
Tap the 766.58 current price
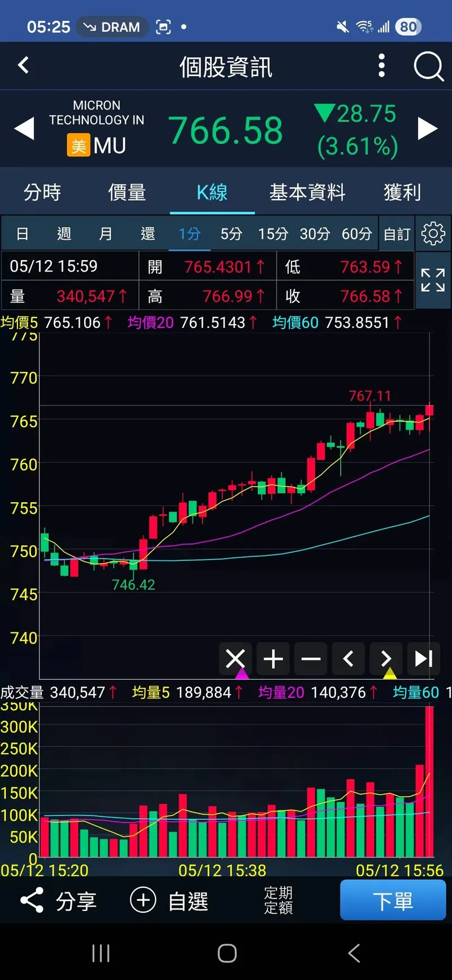pos(225,131)
